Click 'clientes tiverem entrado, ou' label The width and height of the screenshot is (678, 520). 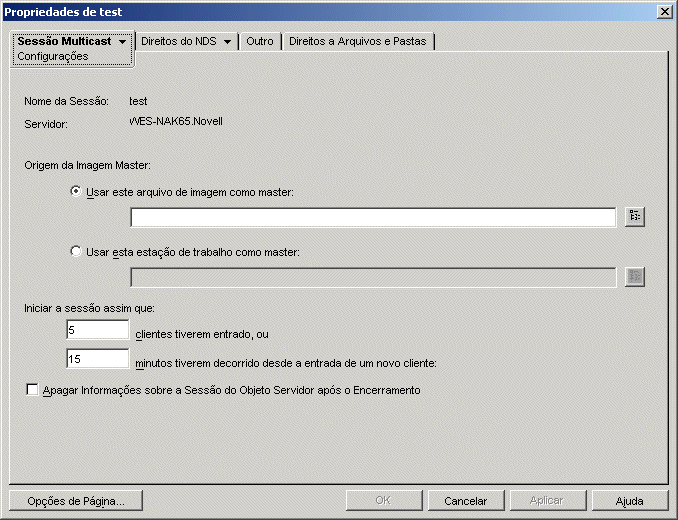(x=202, y=335)
